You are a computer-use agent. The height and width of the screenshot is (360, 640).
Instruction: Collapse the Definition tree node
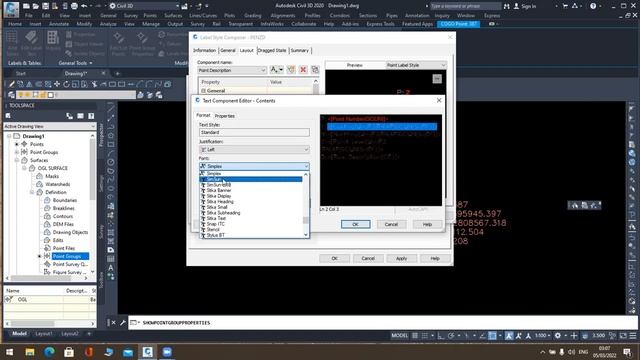click(x=32, y=192)
